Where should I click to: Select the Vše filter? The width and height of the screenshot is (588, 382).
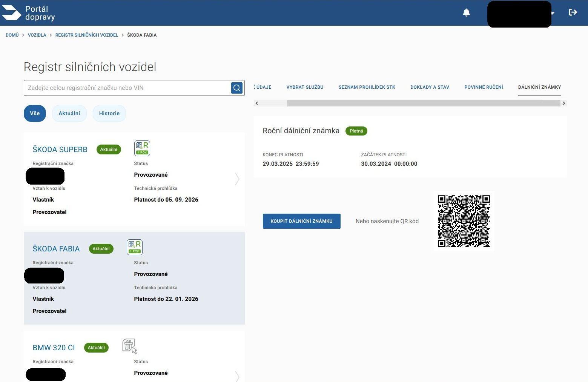35,113
